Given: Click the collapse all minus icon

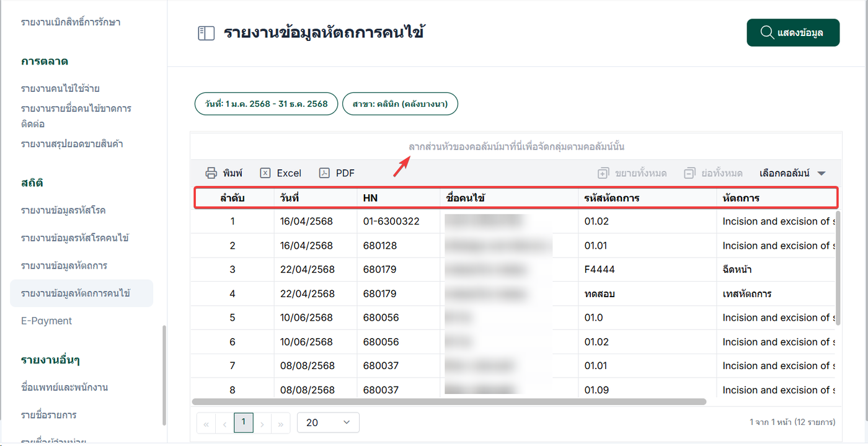Looking at the screenshot, I should pos(689,173).
